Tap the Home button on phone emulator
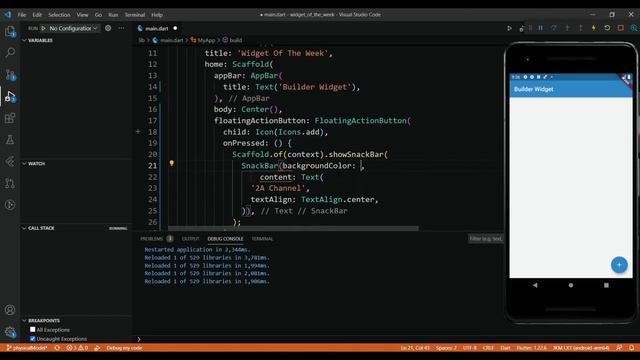 coord(571,285)
